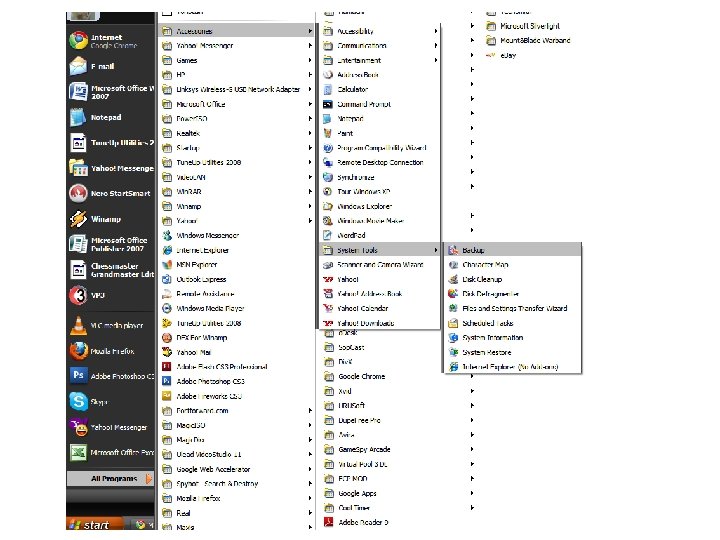Click Adobe Flash CS3 Professional icon
This screenshot has width=720, height=540.
(167, 366)
